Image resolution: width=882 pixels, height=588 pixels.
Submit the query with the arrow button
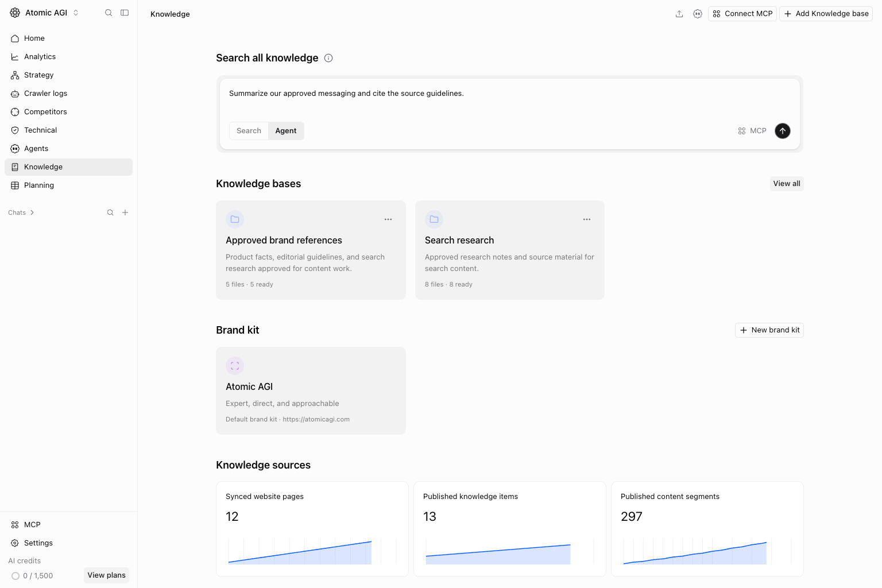[783, 131]
